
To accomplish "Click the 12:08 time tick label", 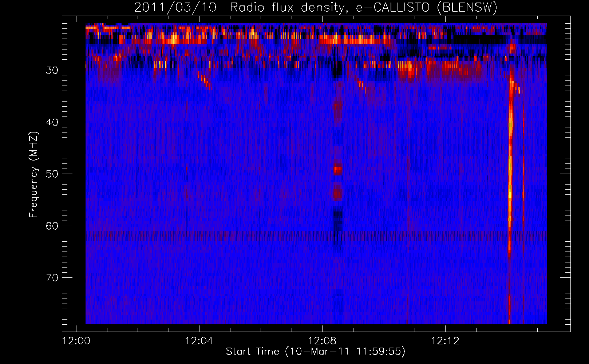I will [x=322, y=341].
